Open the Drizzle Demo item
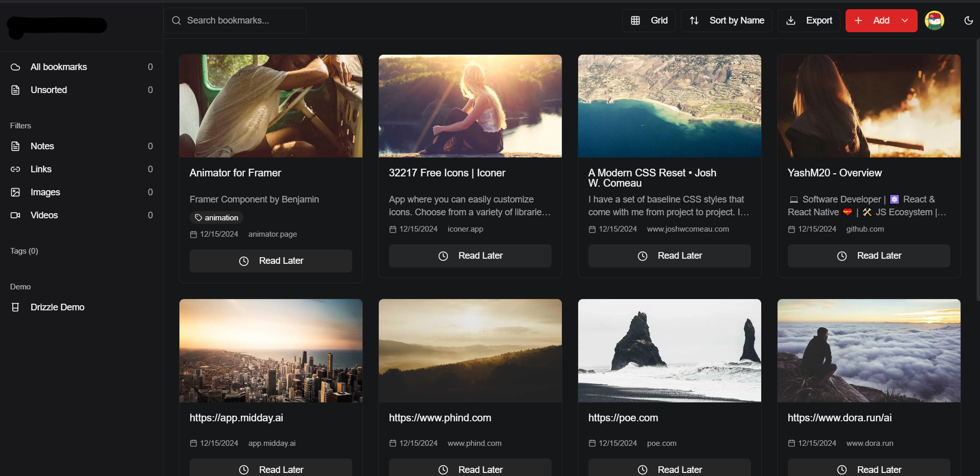980x476 pixels. 82,307
